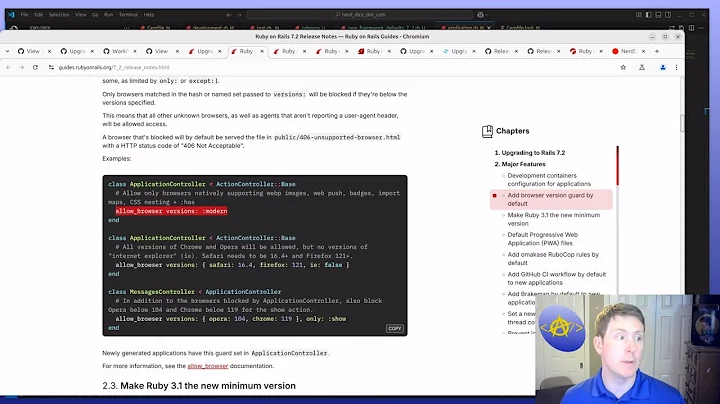Open View menu in VS Code

pos(81,15)
